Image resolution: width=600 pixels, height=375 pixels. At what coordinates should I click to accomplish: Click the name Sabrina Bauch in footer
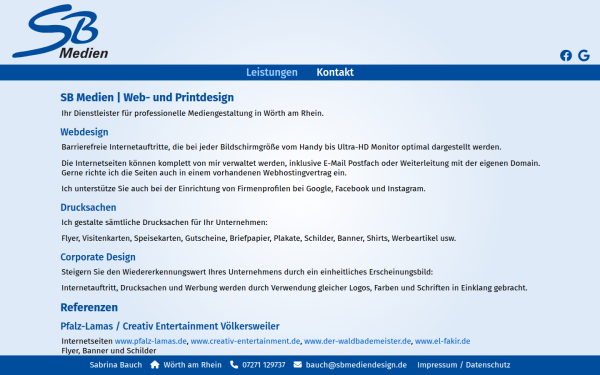click(x=116, y=365)
